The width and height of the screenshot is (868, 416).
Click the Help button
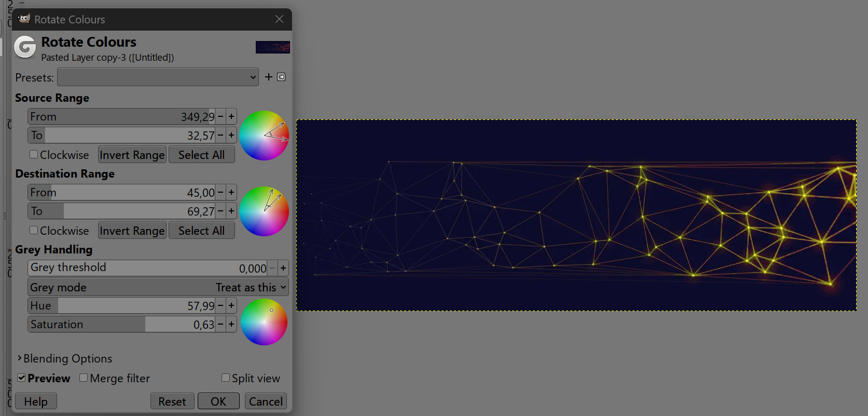36,401
